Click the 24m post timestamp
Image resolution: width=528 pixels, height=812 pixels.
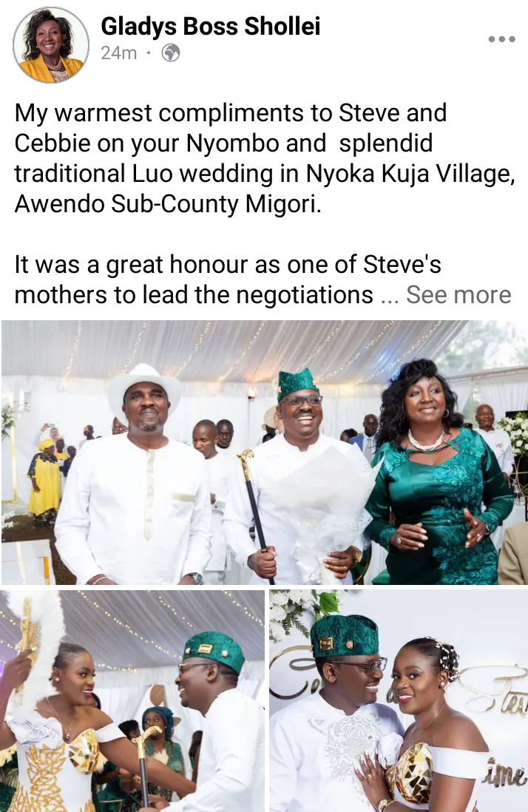[118, 53]
